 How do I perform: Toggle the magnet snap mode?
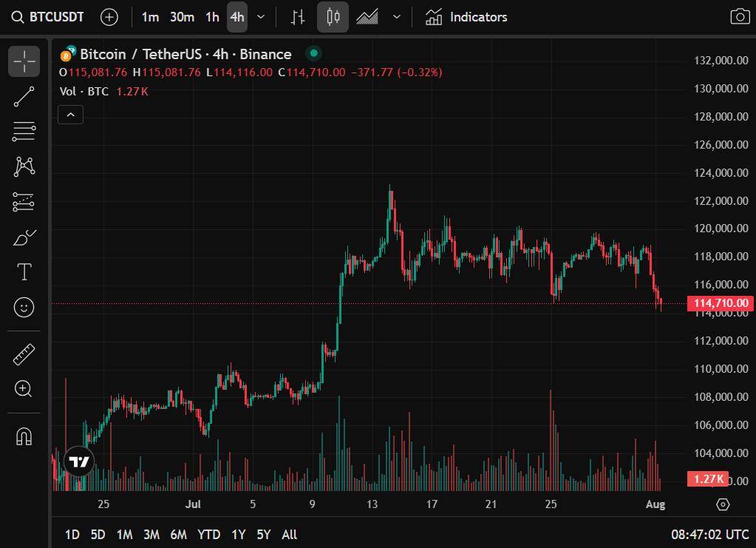[x=24, y=436]
